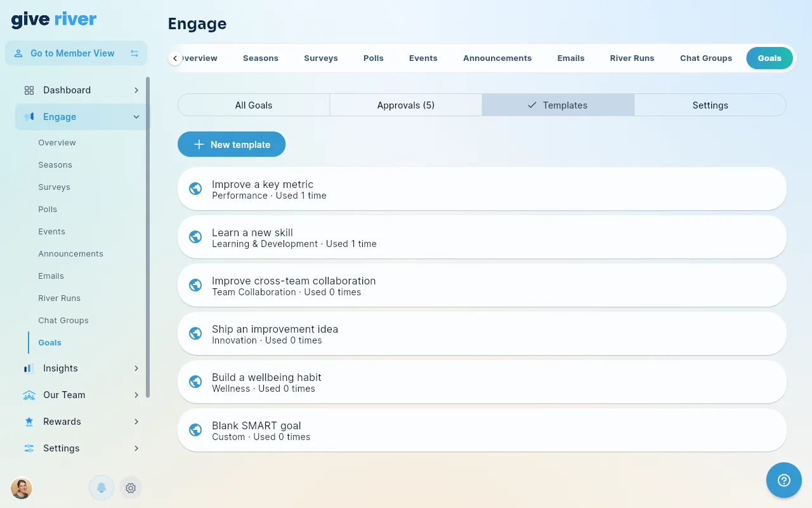This screenshot has width=812, height=508.
Task: Switch to All Goals view
Action: coord(254,105)
